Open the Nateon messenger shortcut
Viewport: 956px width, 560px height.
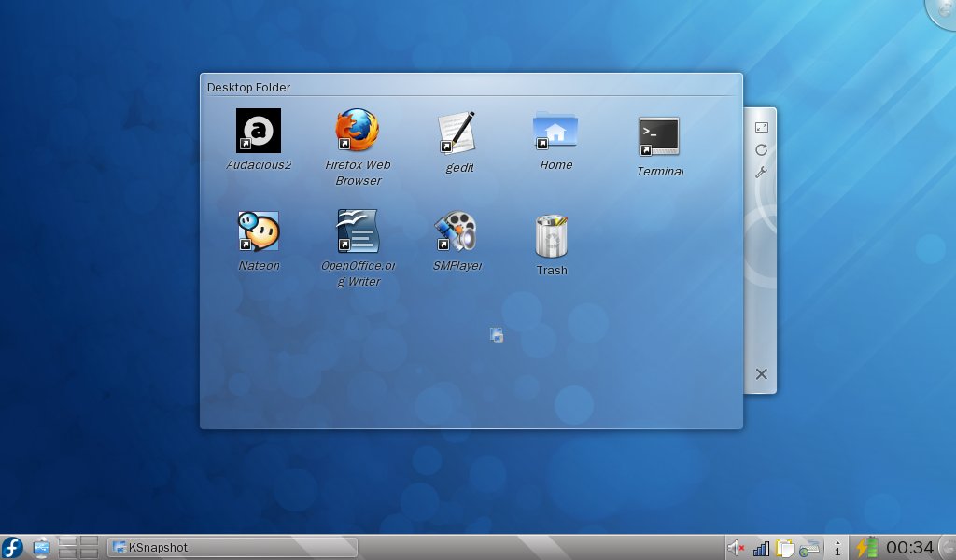pyautogui.click(x=259, y=231)
